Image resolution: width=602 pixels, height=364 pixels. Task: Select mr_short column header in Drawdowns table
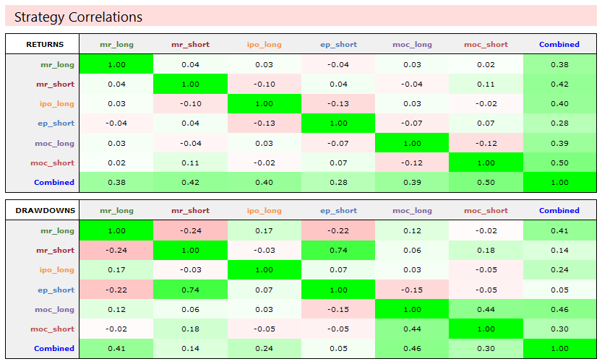point(190,211)
